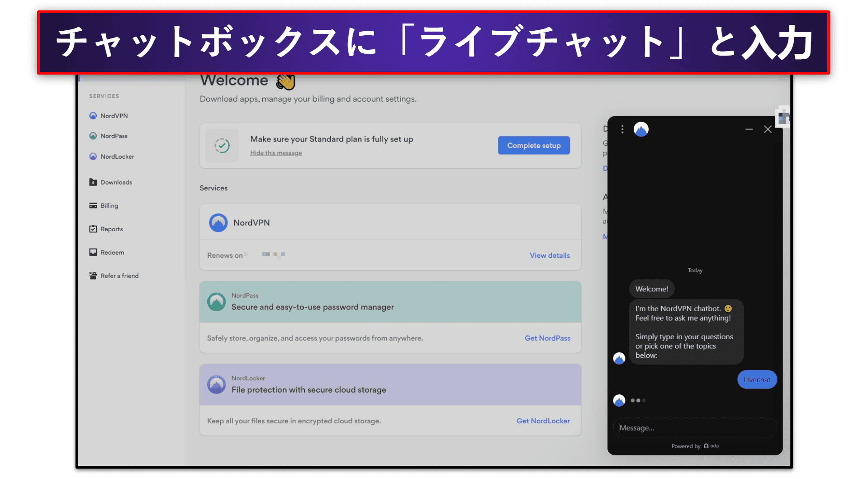Open NordVPN in the services sidebar
The image size is (868, 479).
(114, 116)
